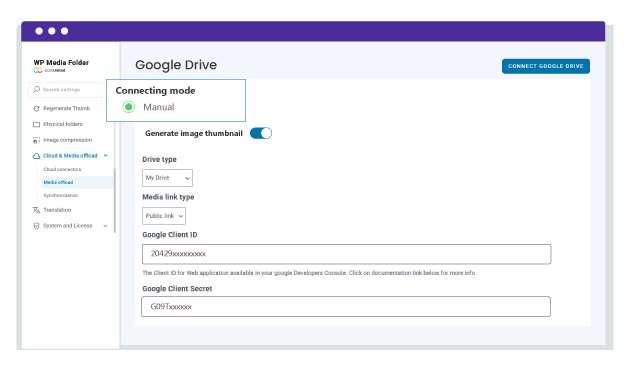Image resolution: width=630 pixels, height=371 pixels.
Task: Click the System and License shield icon
Action: 37,226
